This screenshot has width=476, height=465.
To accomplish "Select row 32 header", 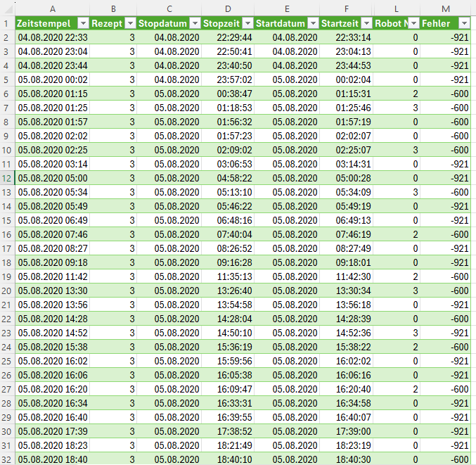I will tap(6, 459).
